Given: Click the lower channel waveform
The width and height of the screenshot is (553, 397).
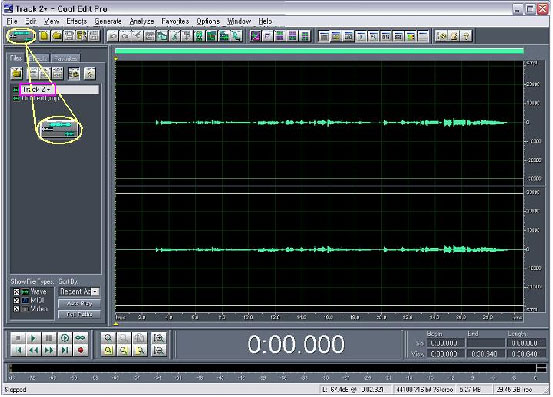Looking at the screenshot, I should tap(319, 250).
